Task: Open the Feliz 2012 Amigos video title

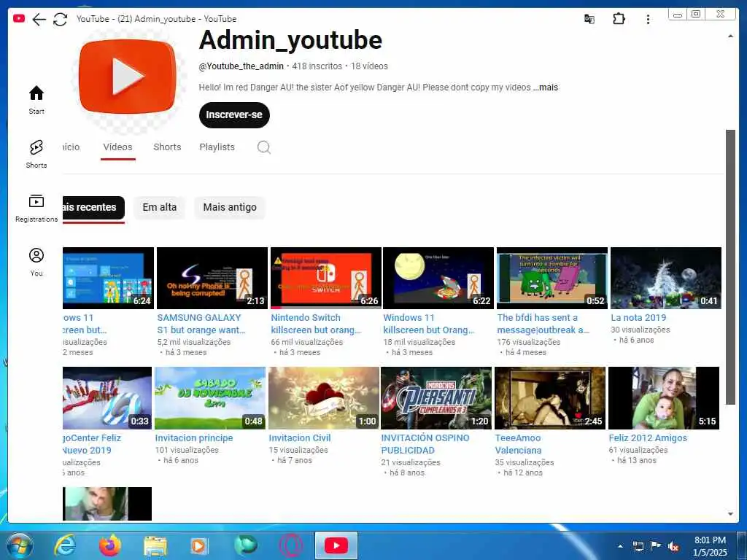Action: click(648, 438)
